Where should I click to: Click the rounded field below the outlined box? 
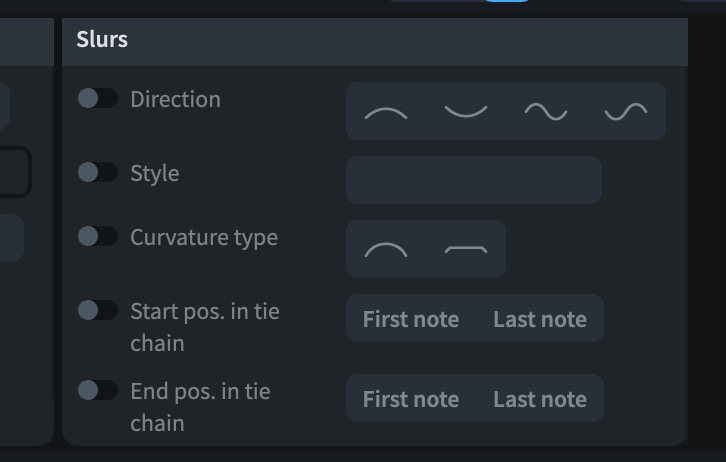(x=12, y=238)
